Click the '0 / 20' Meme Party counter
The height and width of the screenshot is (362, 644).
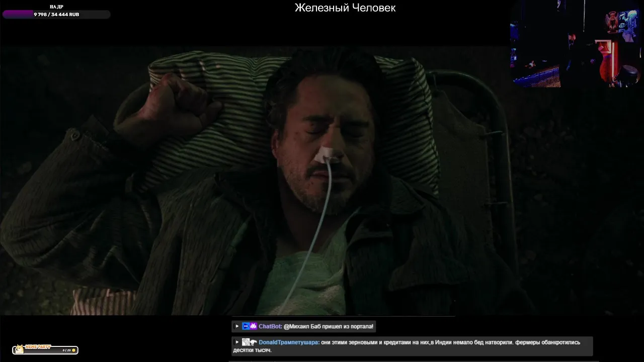click(x=67, y=350)
